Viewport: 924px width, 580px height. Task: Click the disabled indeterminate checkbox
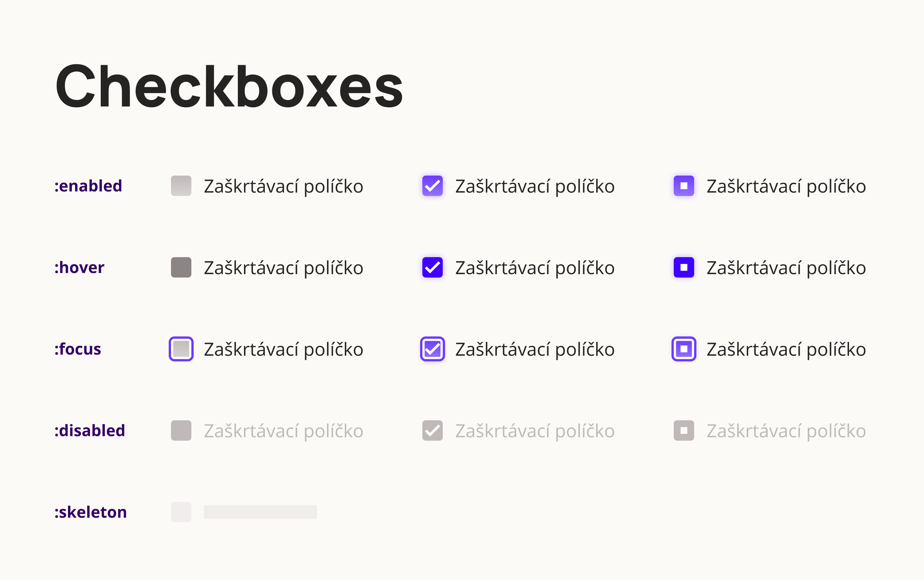[684, 430]
